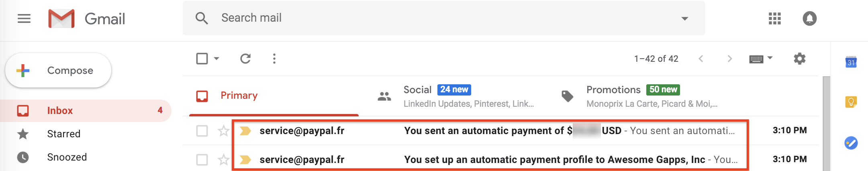The image size is (868, 171).
Task: Star the PayPal payment profile setup email
Action: [223, 160]
